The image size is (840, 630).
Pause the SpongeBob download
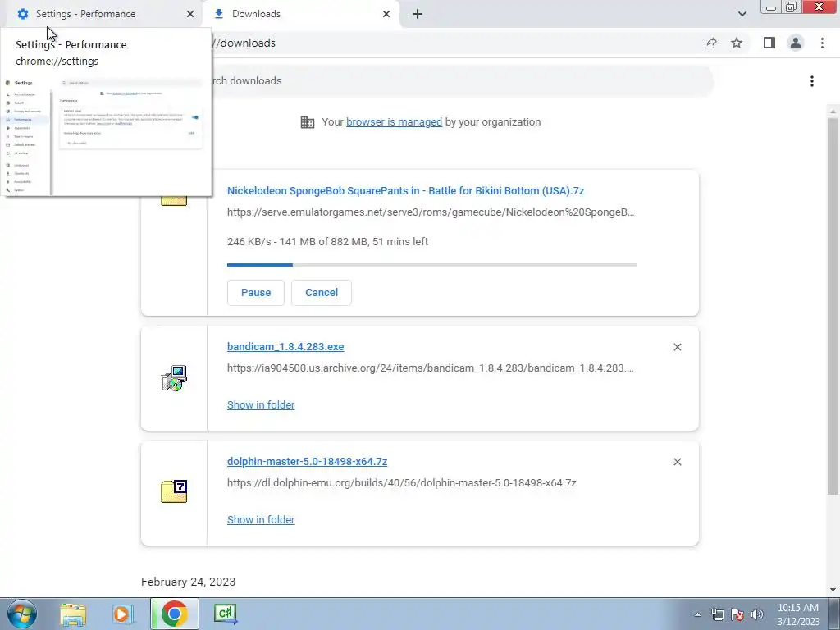coord(256,293)
